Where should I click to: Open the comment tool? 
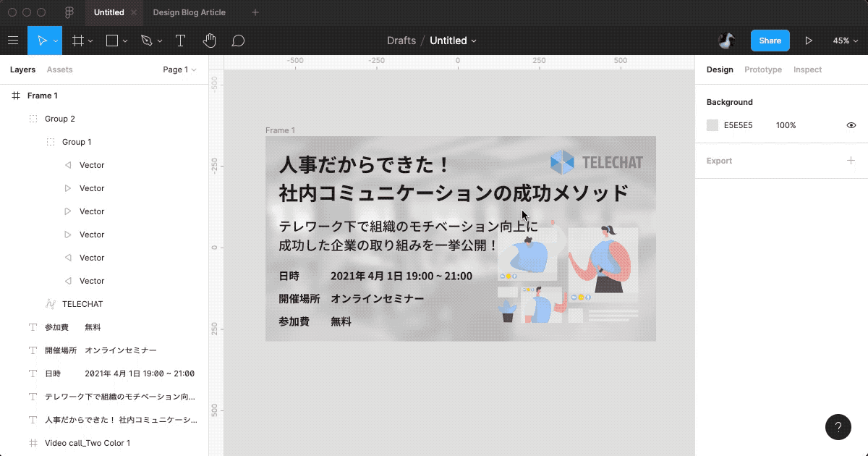(238, 41)
